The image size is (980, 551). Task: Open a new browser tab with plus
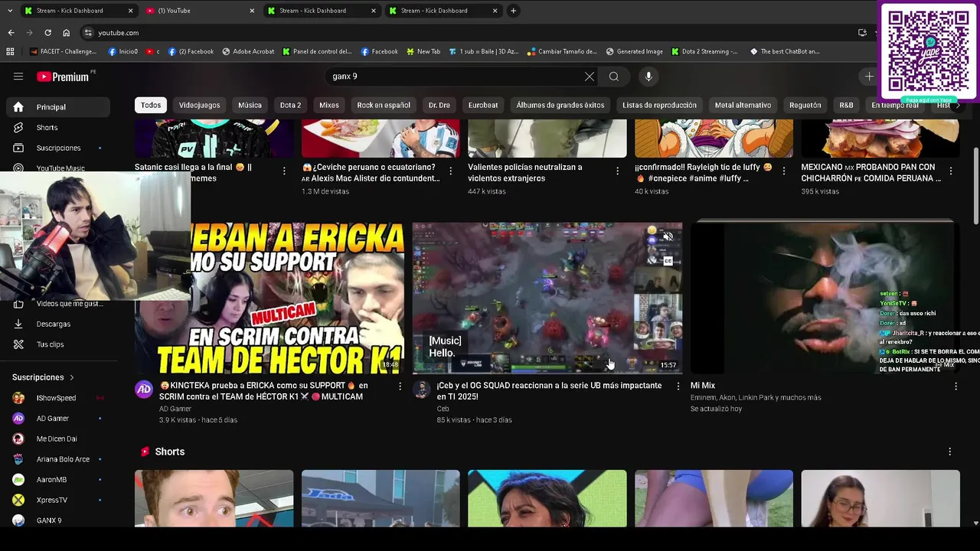point(513,11)
